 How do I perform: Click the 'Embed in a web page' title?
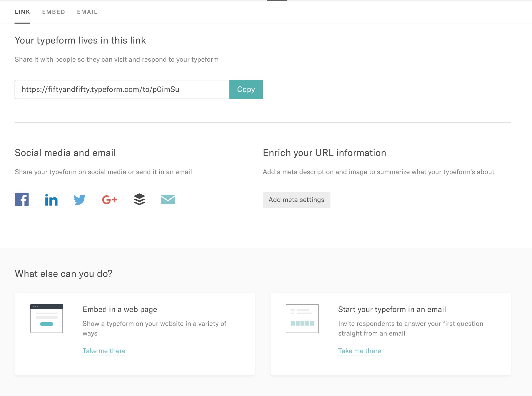(120, 309)
